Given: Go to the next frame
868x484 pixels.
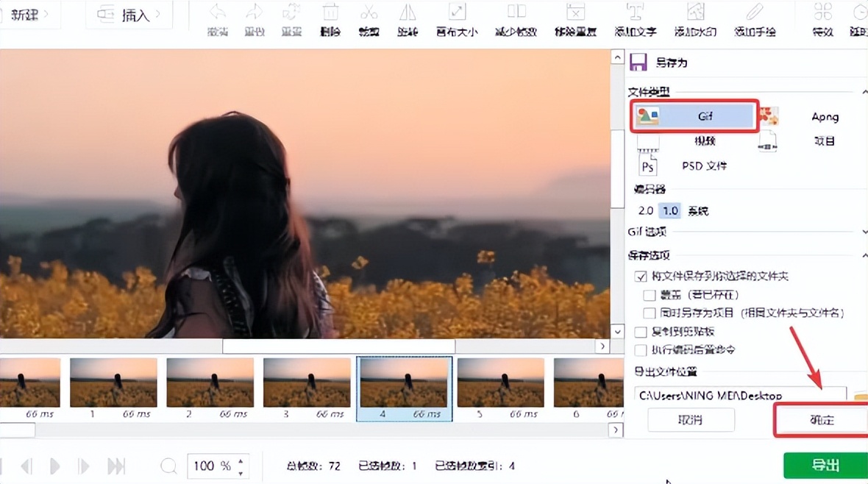Looking at the screenshot, I should click(83, 466).
